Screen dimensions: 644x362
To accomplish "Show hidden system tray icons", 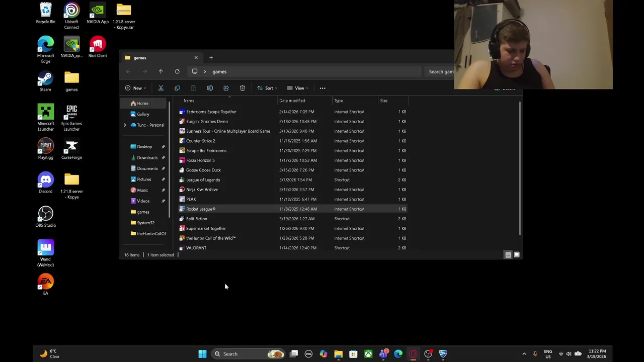I will pos(524,354).
